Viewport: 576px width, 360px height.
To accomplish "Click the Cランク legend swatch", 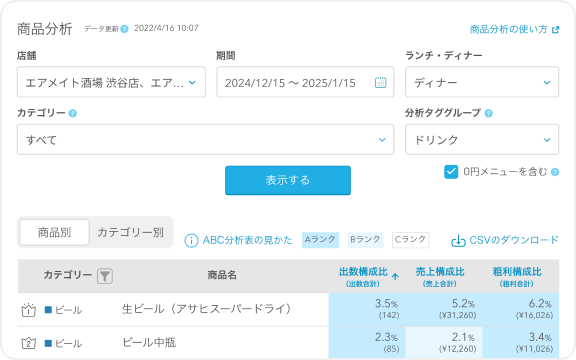I will 410,240.
